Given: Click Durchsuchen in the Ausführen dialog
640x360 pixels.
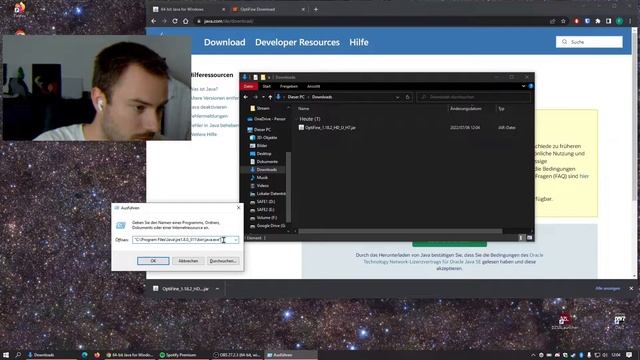Looking at the screenshot, I should click(223, 261).
